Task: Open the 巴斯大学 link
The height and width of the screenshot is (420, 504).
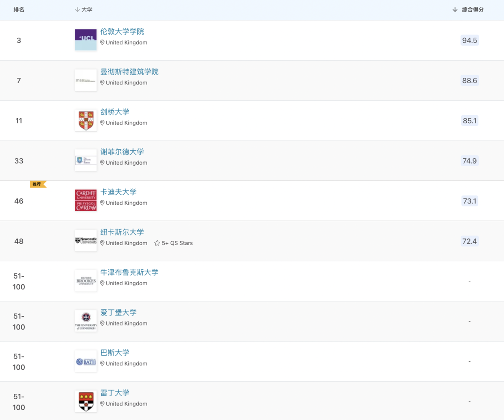Action: tap(115, 352)
